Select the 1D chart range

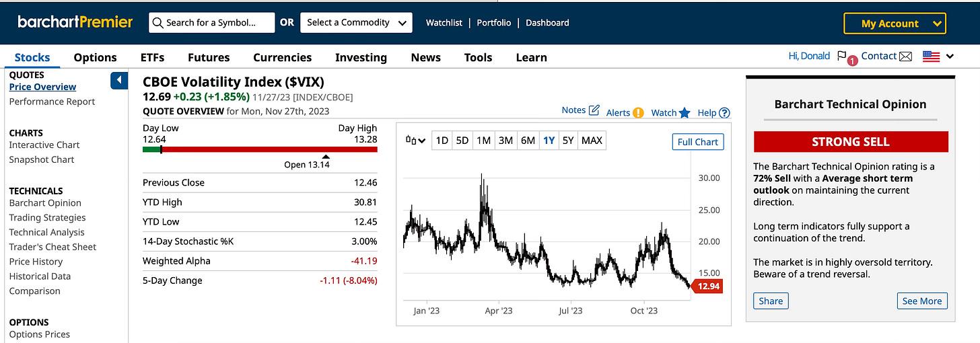(442, 141)
